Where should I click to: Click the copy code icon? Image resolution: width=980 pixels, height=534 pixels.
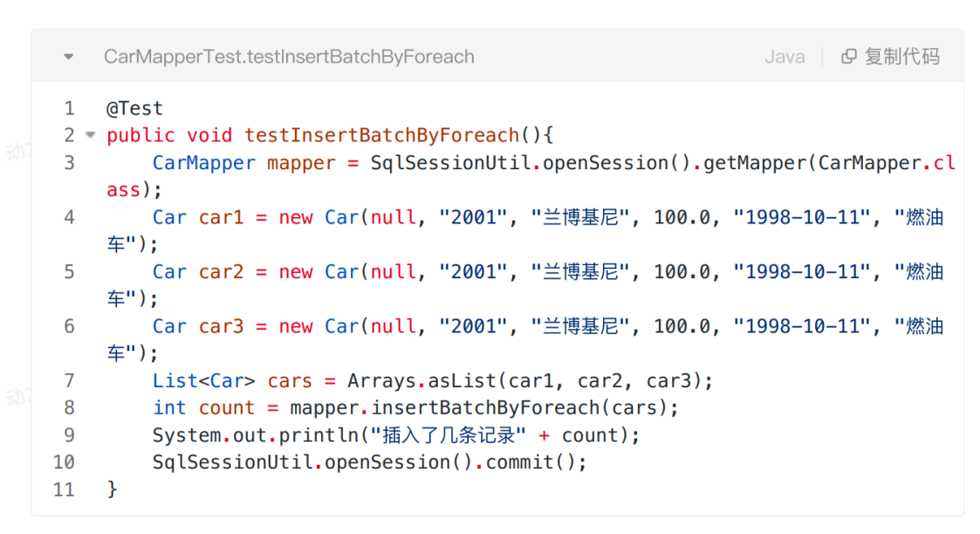[x=848, y=57]
